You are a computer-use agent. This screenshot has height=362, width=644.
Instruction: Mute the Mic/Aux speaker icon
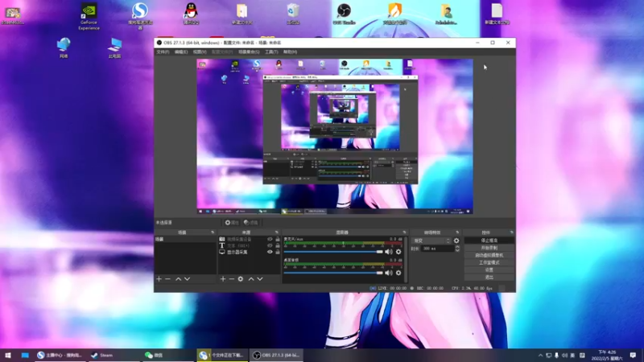pyautogui.click(x=389, y=252)
